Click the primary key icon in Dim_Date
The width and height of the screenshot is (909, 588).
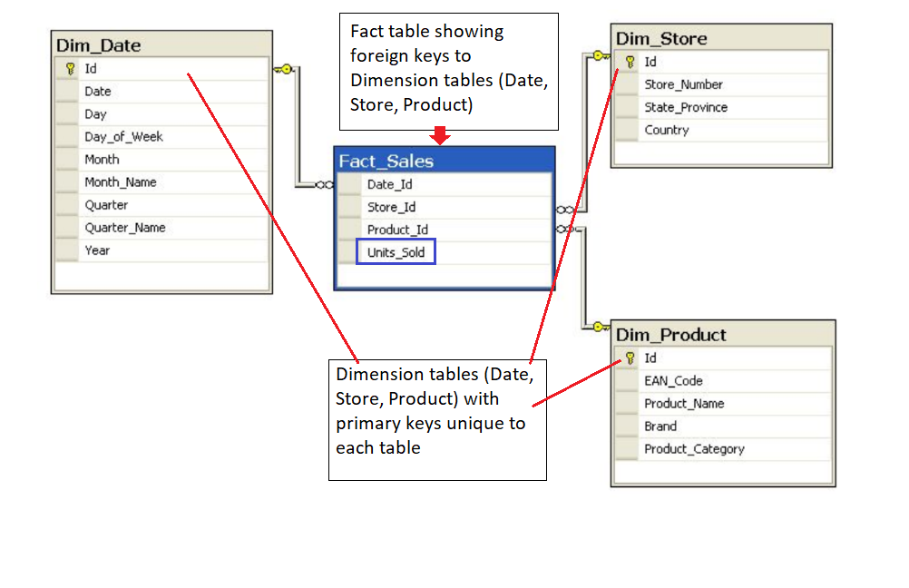pyautogui.click(x=69, y=69)
